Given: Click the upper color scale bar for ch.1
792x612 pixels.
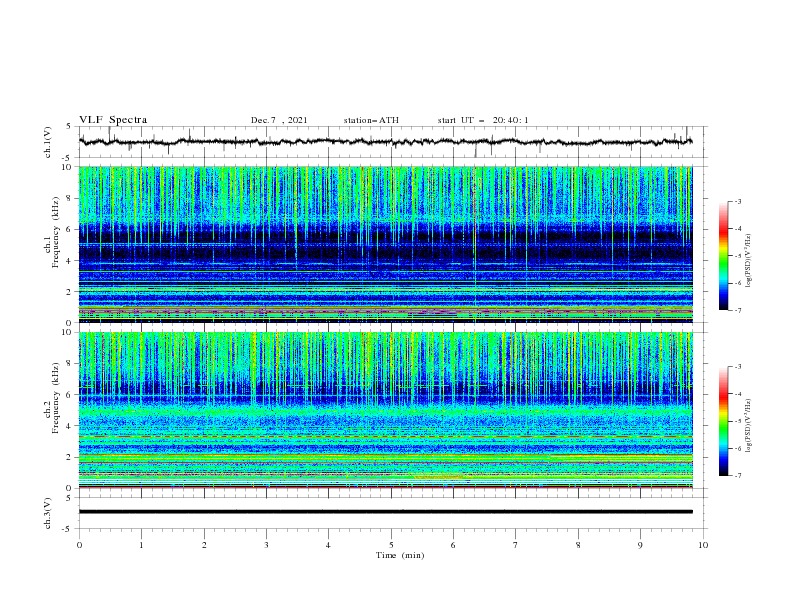Looking at the screenshot, I should pyautogui.click(x=723, y=256).
